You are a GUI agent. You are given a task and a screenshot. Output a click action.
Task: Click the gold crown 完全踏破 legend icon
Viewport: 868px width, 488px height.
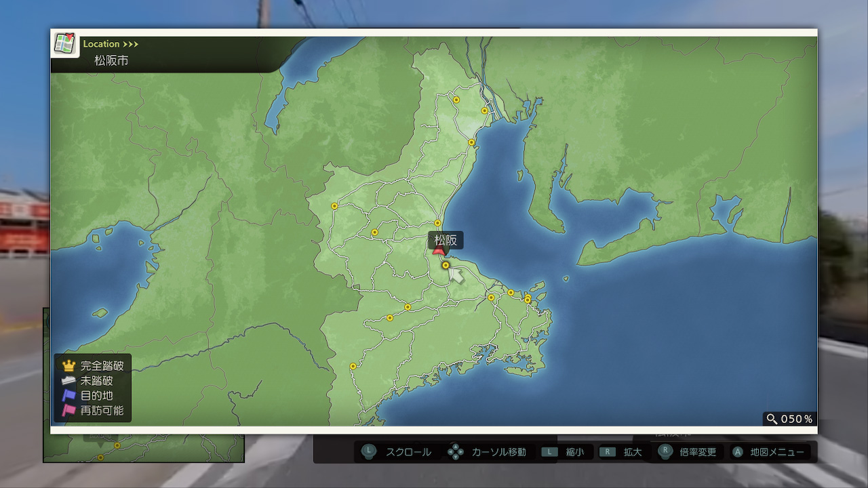point(68,365)
